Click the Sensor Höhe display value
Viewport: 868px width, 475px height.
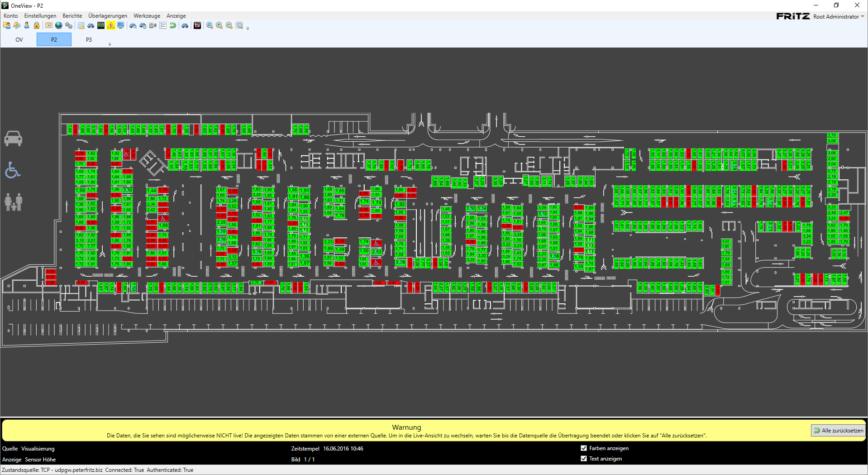tap(40, 459)
